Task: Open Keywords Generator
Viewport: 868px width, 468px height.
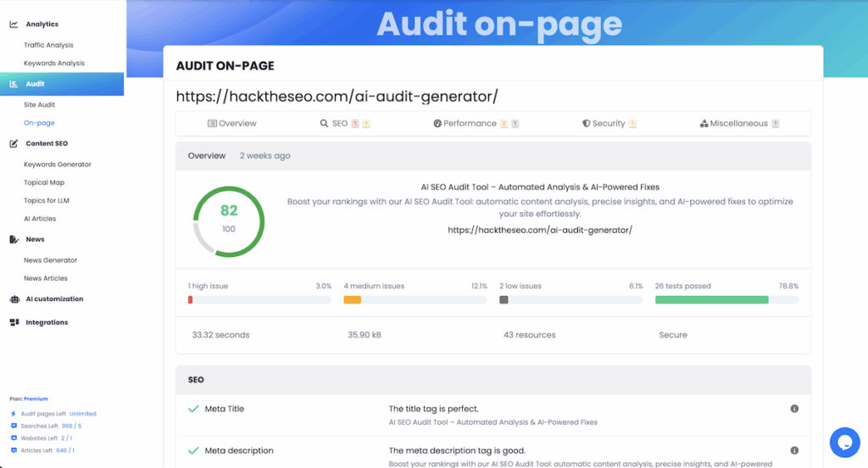Action: tap(58, 164)
